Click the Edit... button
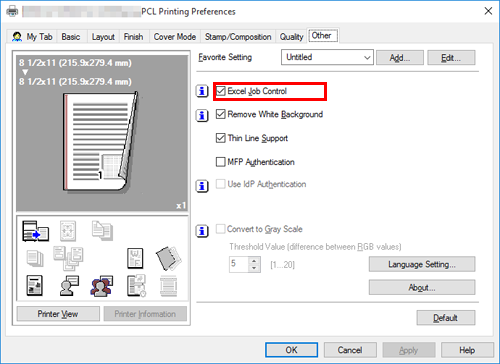The height and width of the screenshot is (364, 500). pyautogui.click(x=451, y=58)
